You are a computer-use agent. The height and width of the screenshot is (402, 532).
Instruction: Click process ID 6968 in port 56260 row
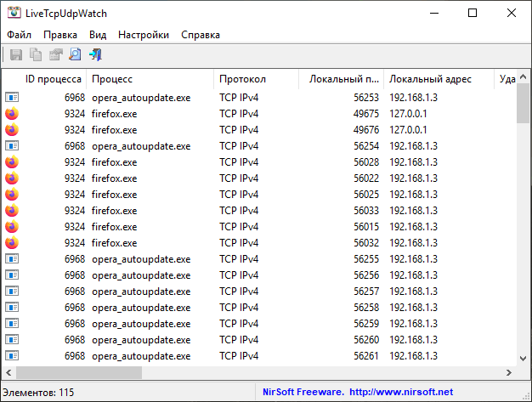click(x=75, y=340)
